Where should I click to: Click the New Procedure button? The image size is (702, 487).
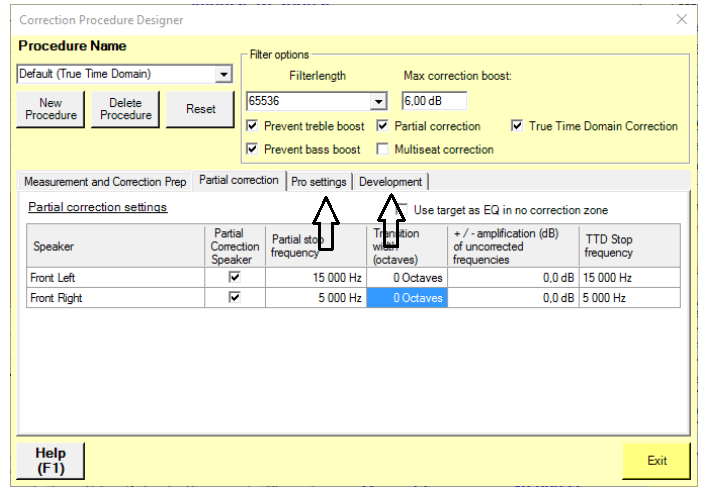pyautogui.click(x=50, y=109)
